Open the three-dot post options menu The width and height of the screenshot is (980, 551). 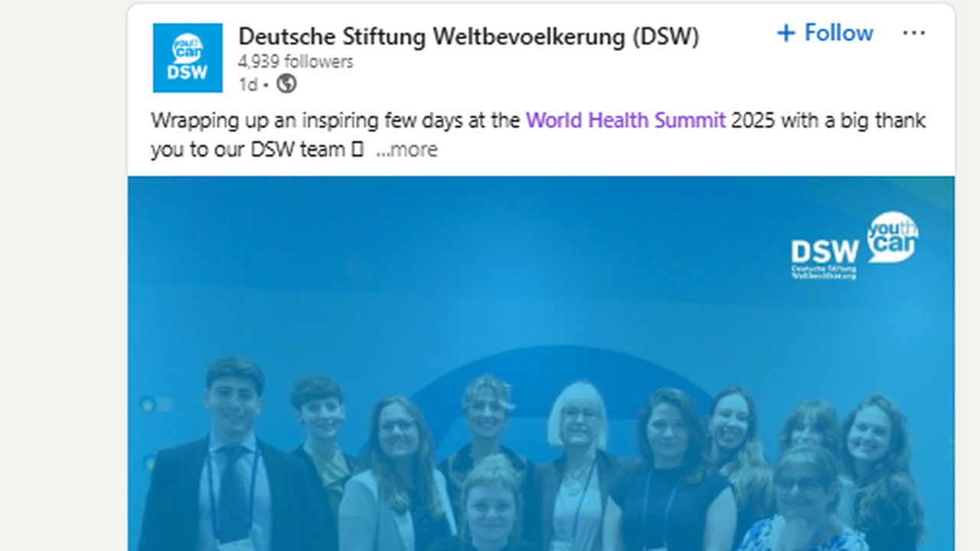(x=913, y=33)
